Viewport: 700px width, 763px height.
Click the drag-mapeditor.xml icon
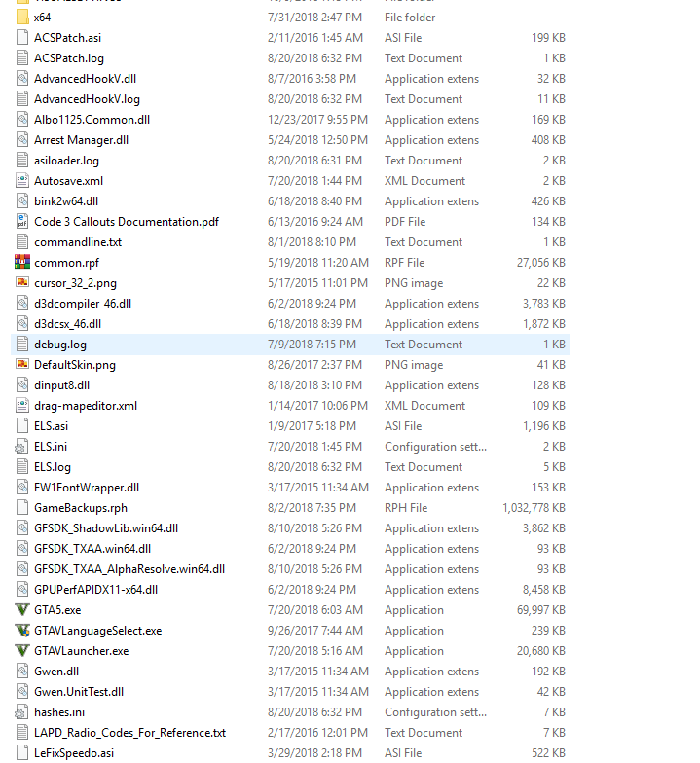(22, 406)
